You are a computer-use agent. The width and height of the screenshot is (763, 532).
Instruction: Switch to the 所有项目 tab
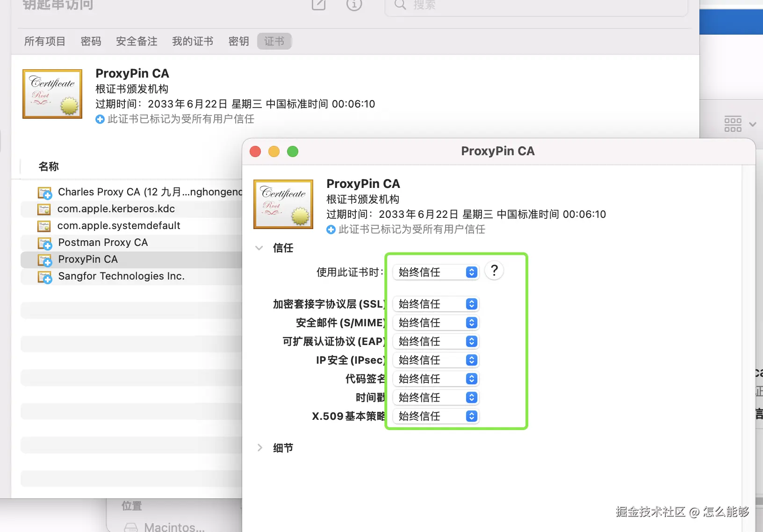[x=45, y=41]
